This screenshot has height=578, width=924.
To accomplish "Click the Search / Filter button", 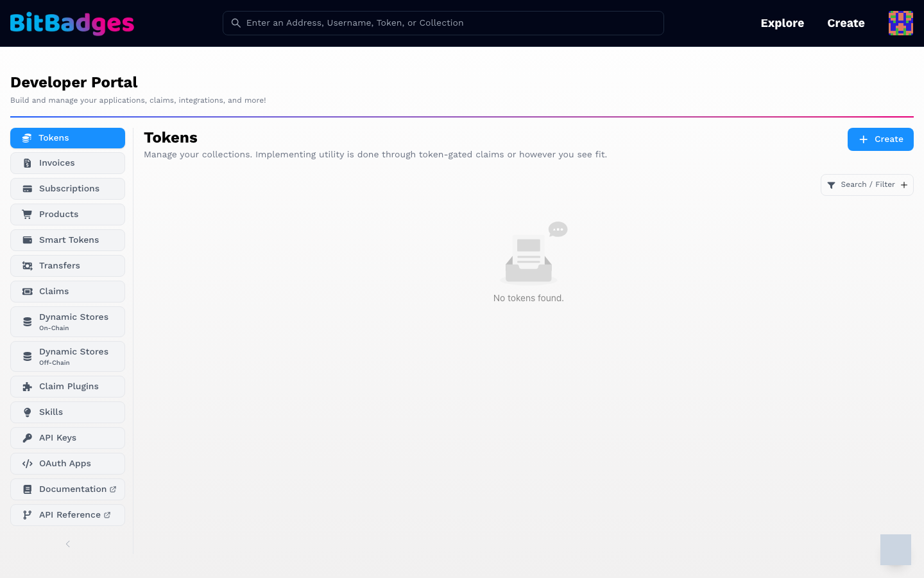I will [867, 185].
